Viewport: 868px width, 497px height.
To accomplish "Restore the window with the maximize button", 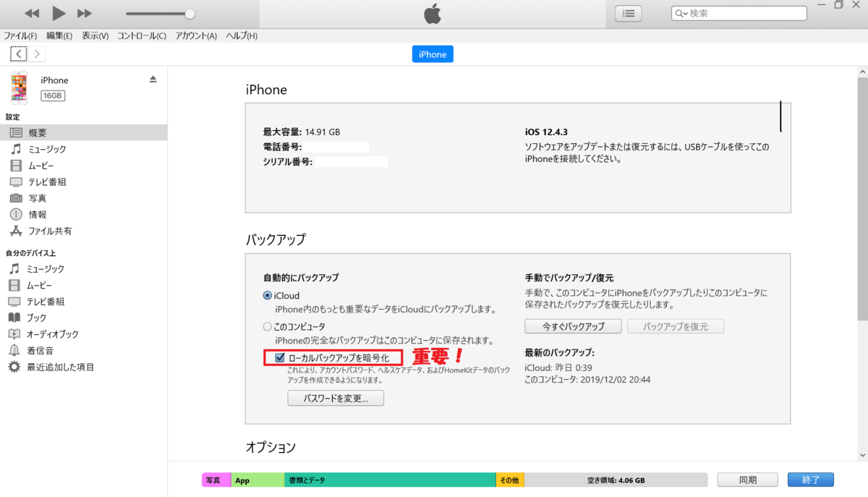I will (x=838, y=4).
